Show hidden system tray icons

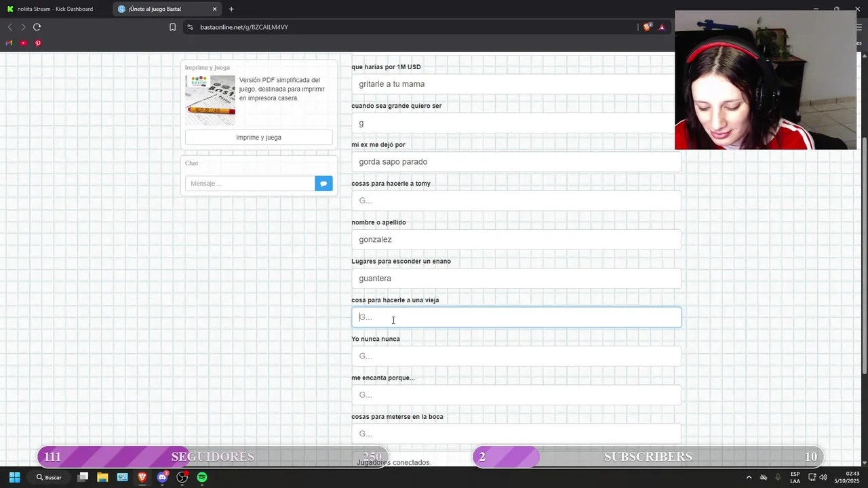pyautogui.click(x=749, y=477)
